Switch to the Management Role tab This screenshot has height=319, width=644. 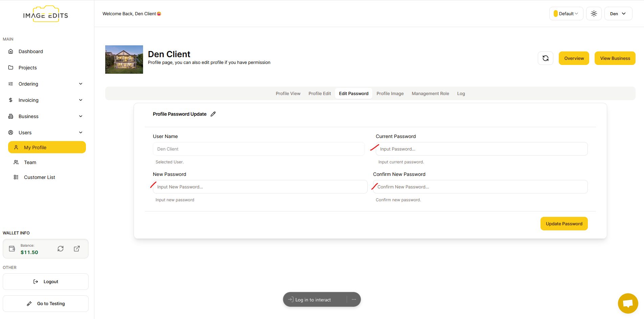click(x=430, y=94)
